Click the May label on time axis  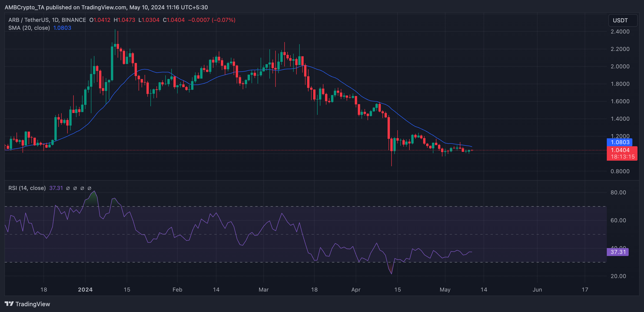pyautogui.click(x=445, y=290)
